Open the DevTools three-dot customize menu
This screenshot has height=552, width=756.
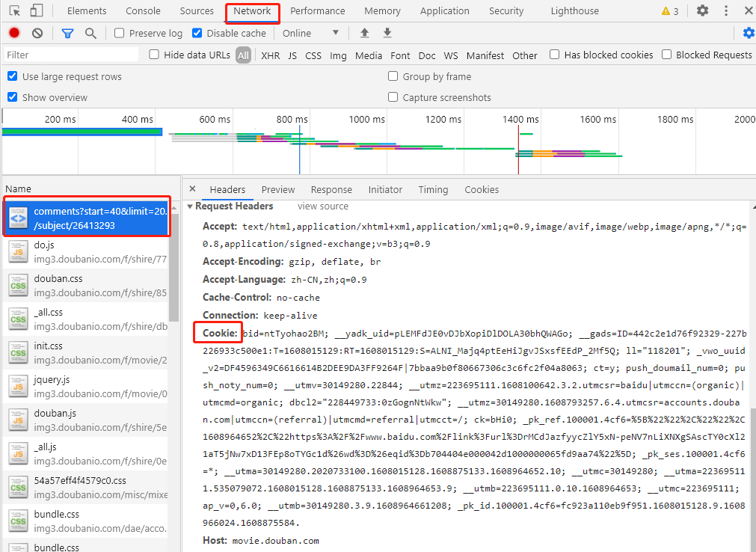pyautogui.click(x=726, y=11)
